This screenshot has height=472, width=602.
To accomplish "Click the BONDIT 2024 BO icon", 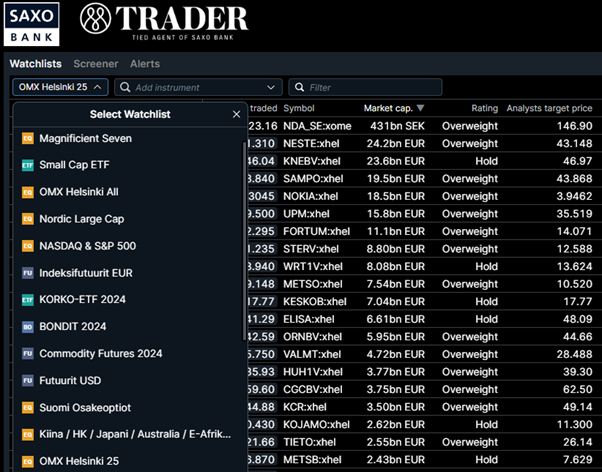I will (x=28, y=327).
